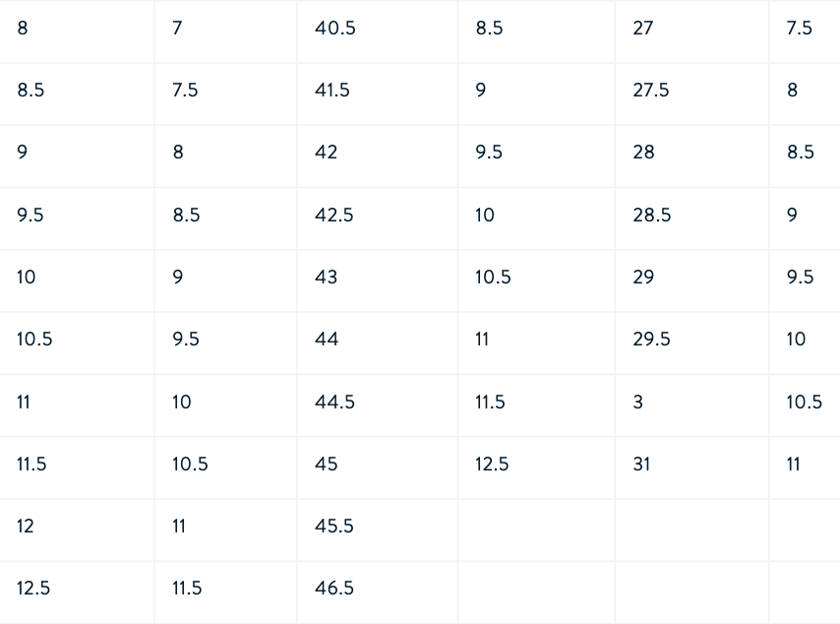Click the cell with value 27
840x624 pixels.
[691, 31]
